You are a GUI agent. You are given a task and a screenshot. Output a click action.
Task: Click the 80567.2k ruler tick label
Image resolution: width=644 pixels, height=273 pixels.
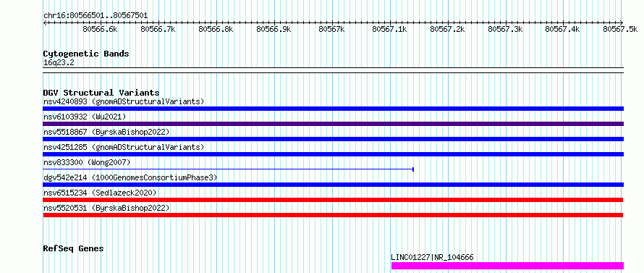click(447, 29)
